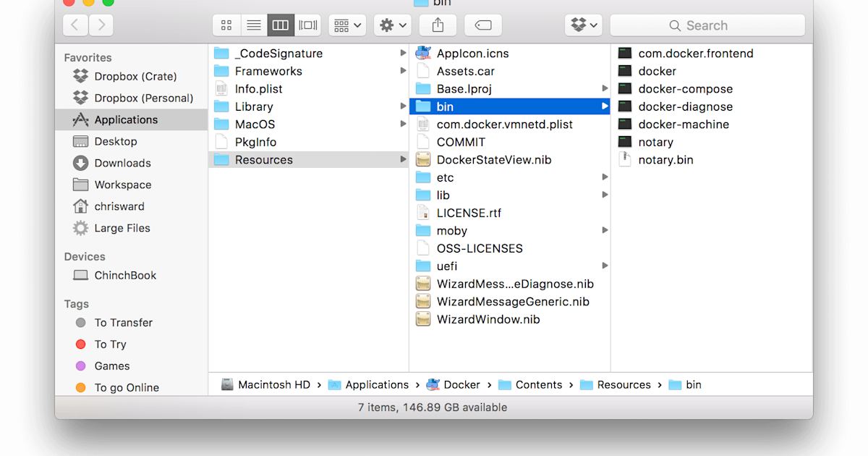
Task: Select the moby folder
Action: coord(510,231)
